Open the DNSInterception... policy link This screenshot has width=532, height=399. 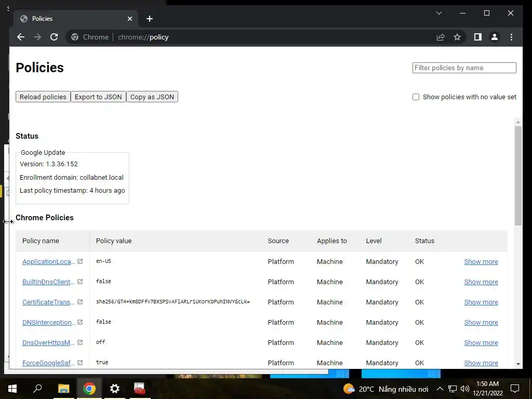49,322
